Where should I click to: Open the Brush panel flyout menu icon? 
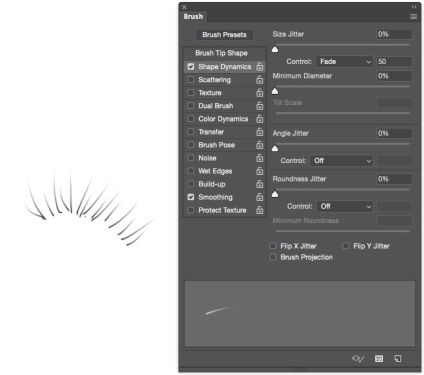click(x=413, y=17)
